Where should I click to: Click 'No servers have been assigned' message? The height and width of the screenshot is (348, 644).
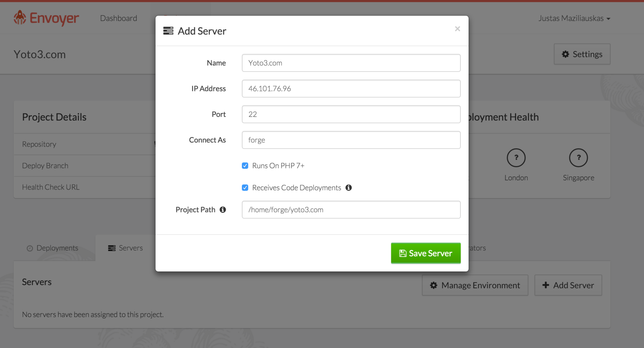point(93,315)
